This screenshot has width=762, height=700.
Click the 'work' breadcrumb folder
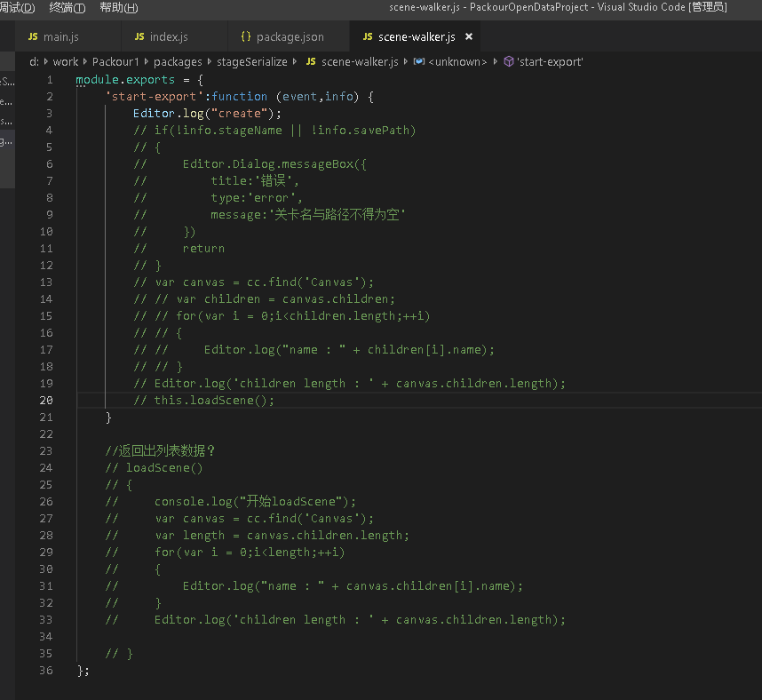tap(66, 61)
